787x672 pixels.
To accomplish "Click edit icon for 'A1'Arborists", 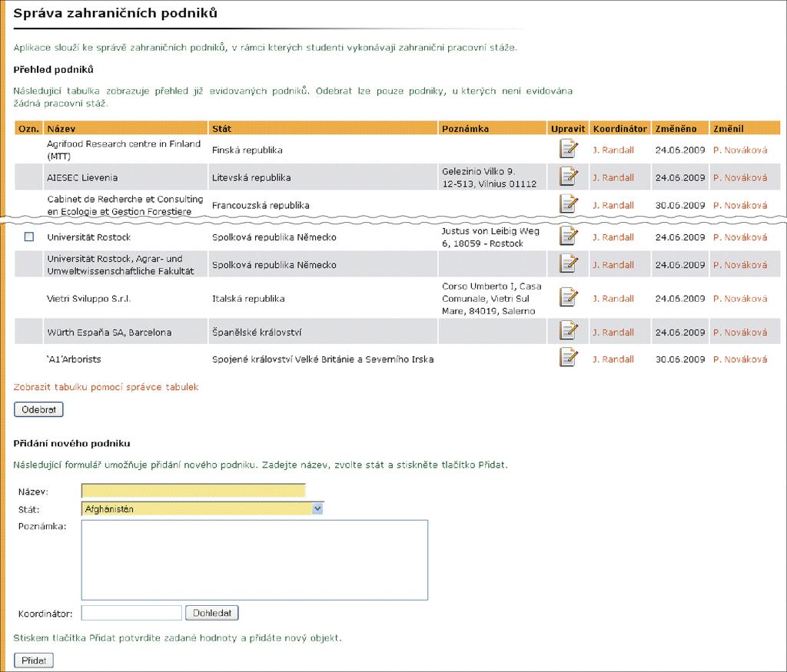I will pos(568,358).
